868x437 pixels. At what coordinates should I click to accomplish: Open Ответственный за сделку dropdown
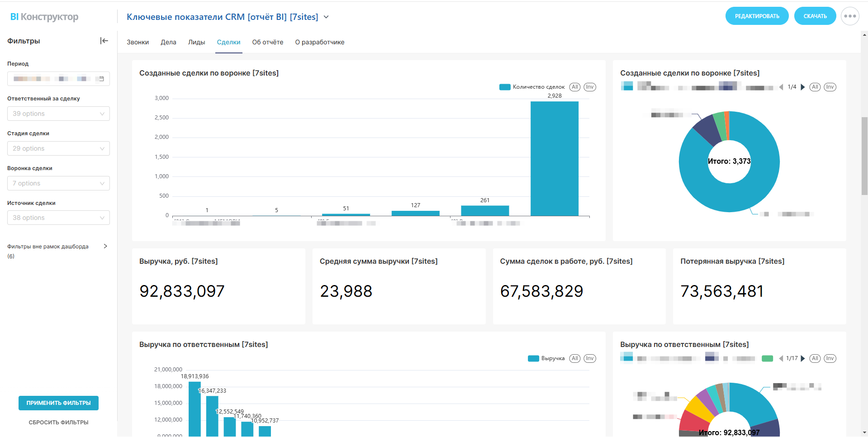(x=58, y=114)
